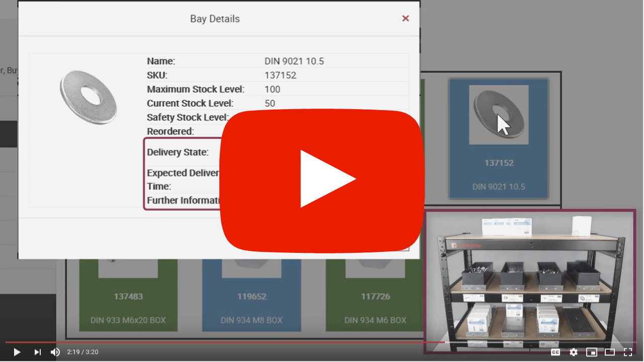
Task: Close the Bay Details dialog
Action: 406,19
